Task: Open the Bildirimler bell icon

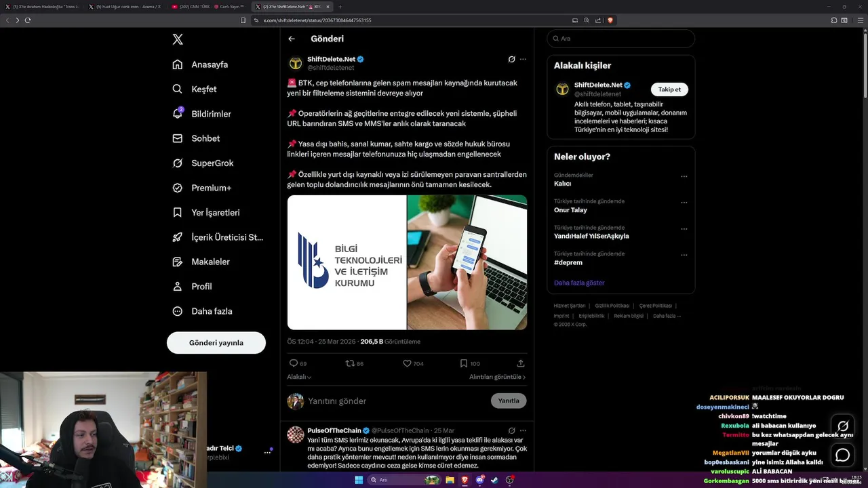Action: (x=178, y=114)
